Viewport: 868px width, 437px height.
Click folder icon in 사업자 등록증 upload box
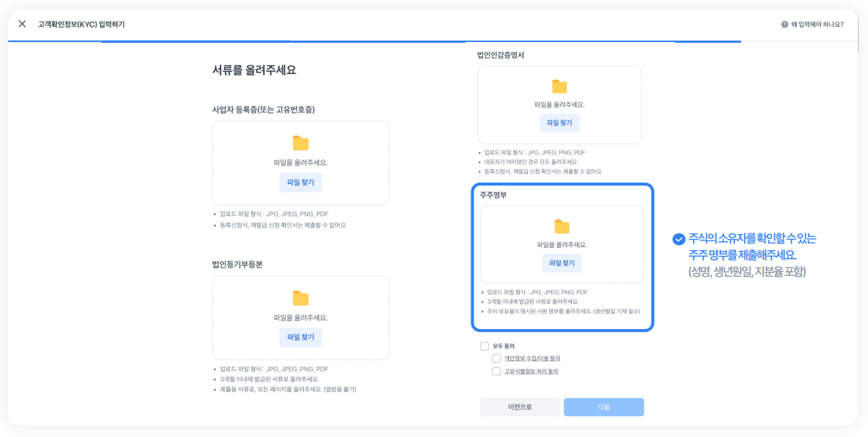coord(300,143)
